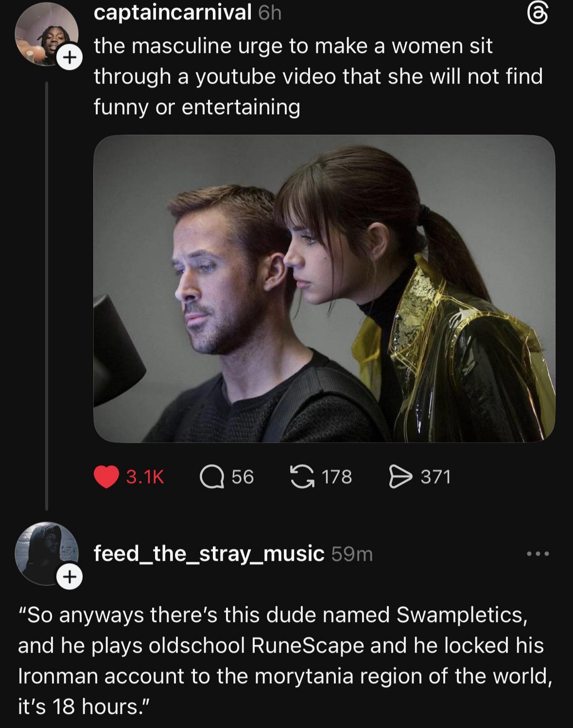This screenshot has width=573, height=728.
Task: Tap the 6h timestamp on the post
Action: tap(270, 14)
